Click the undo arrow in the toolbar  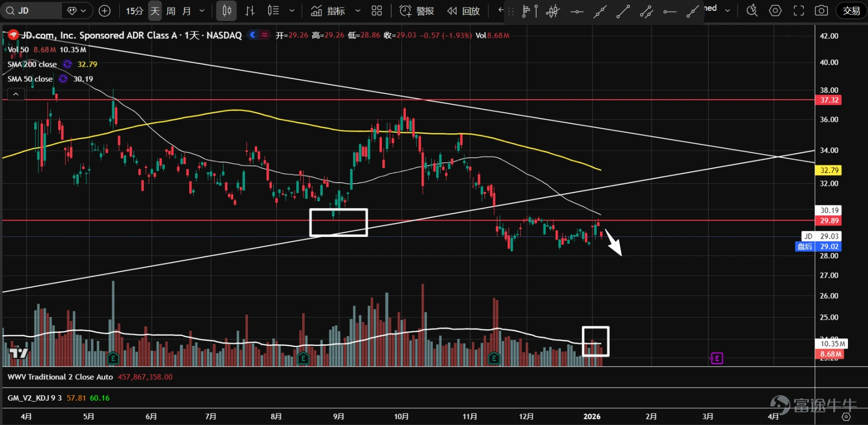[500, 11]
